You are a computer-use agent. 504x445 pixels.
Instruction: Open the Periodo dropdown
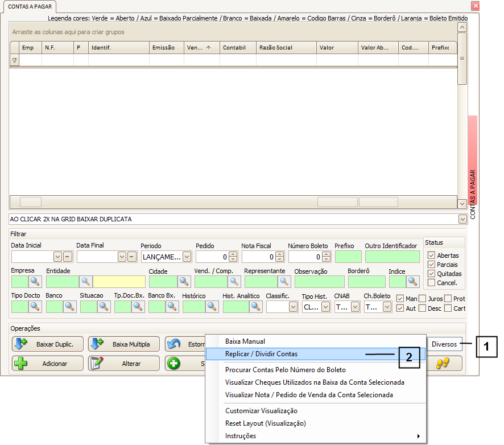[x=187, y=257]
